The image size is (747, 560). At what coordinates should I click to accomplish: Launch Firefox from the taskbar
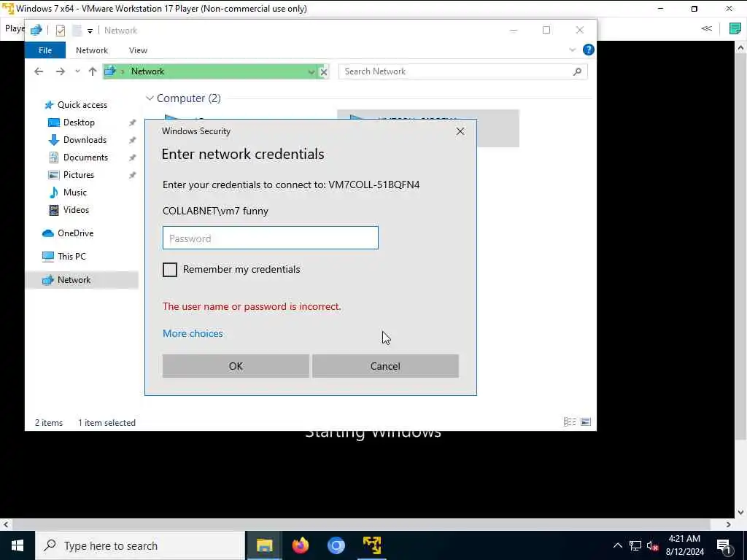click(300, 545)
